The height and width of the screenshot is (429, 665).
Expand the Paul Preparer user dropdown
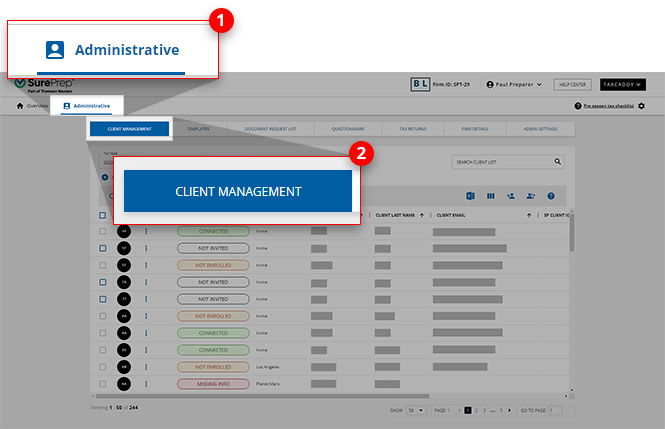pos(513,85)
